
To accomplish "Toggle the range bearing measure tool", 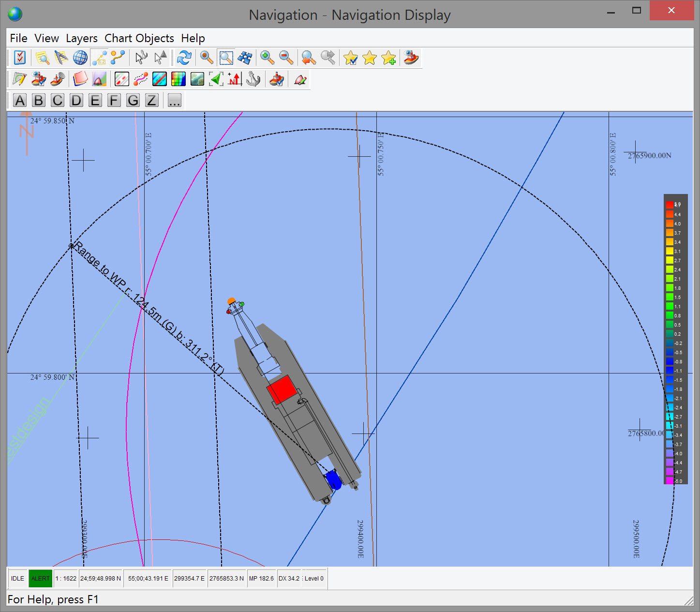I will pos(99,58).
